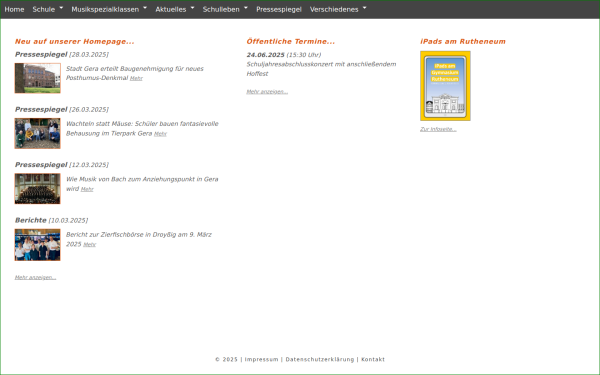Image resolution: width=600 pixels, height=375 pixels.
Task: Open the Posthumus-Denkmal building thumbnail
Action: [38, 78]
